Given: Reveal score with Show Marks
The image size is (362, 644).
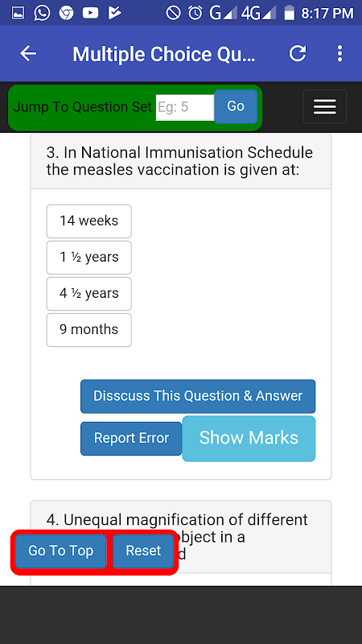Looking at the screenshot, I should point(249,439).
